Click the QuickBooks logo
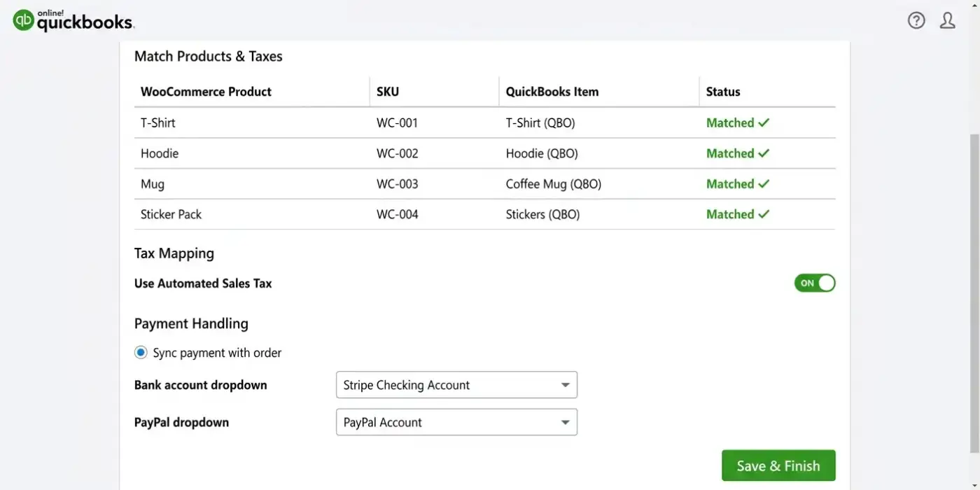This screenshot has width=980, height=490. 73,20
